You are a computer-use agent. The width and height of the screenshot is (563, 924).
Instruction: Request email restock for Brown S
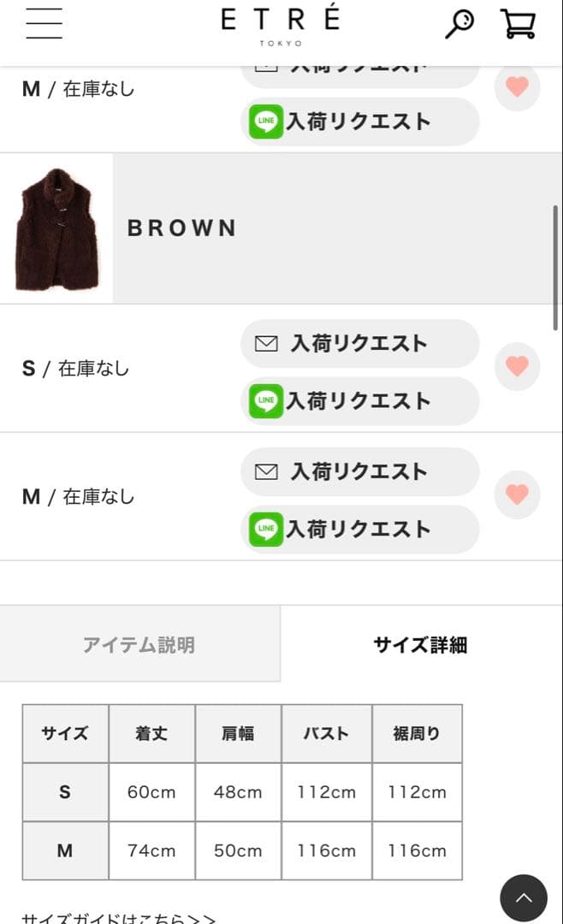tap(359, 344)
